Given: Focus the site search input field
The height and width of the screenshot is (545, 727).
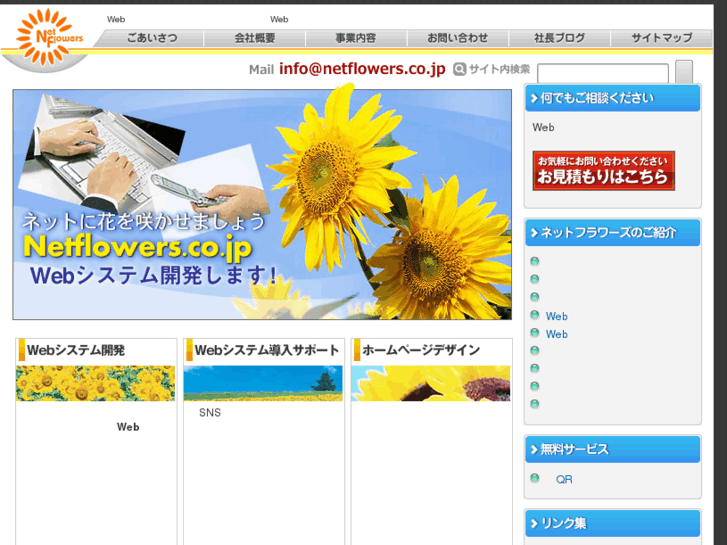Looking at the screenshot, I should (603, 73).
